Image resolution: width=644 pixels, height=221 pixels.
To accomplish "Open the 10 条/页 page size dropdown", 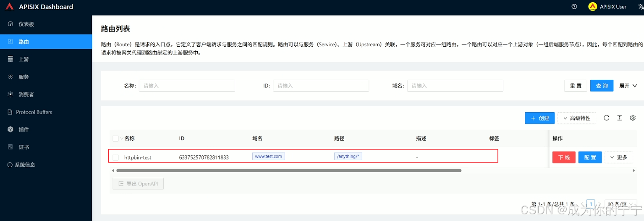I will 621,204.
